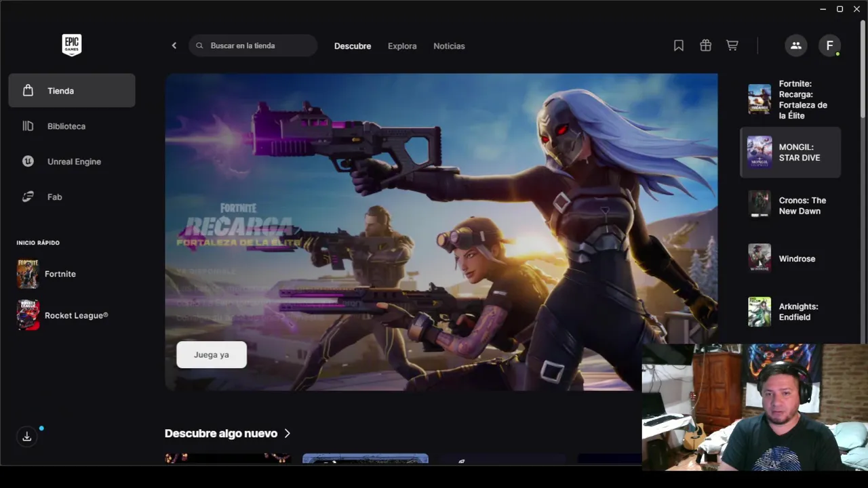Click the Epic Games logo
This screenshot has width=868, height=488.
pyautogui.click(x=72, y=45)
